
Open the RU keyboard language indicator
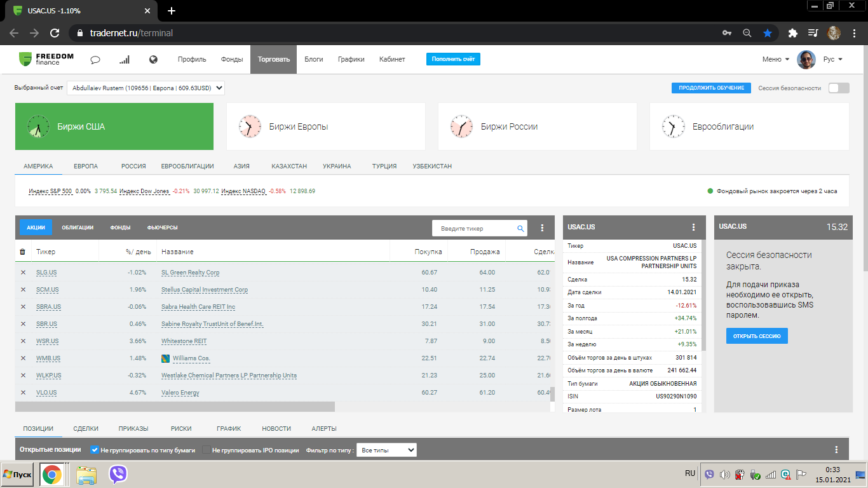[x=690, y=473]
